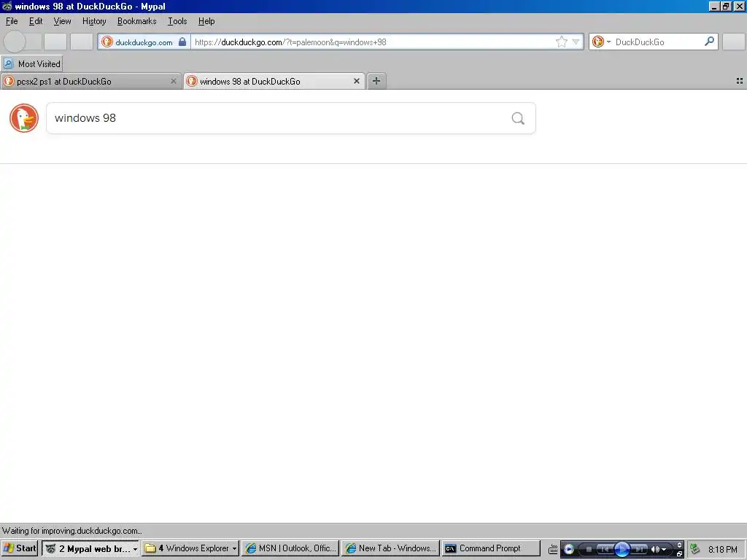The width and height of the screenshot is (747, 560).
Task: Open a new tab with the plus button
Action: tap(376, 81)
